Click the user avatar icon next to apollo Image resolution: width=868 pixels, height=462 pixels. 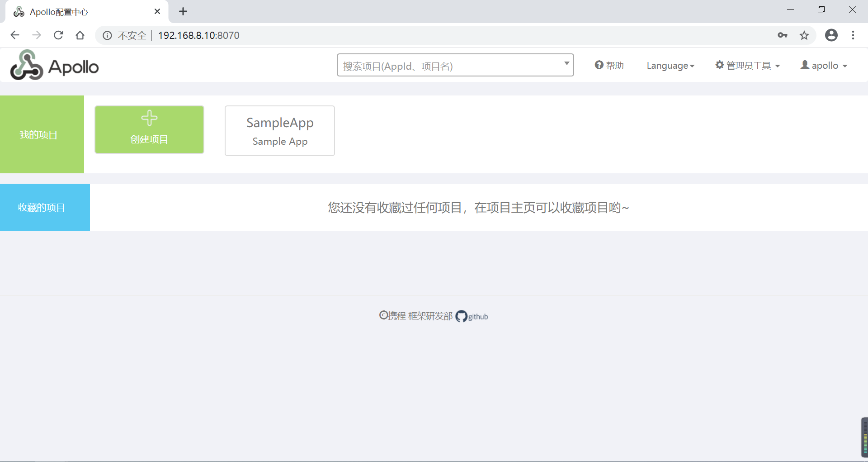pos(805,65)
